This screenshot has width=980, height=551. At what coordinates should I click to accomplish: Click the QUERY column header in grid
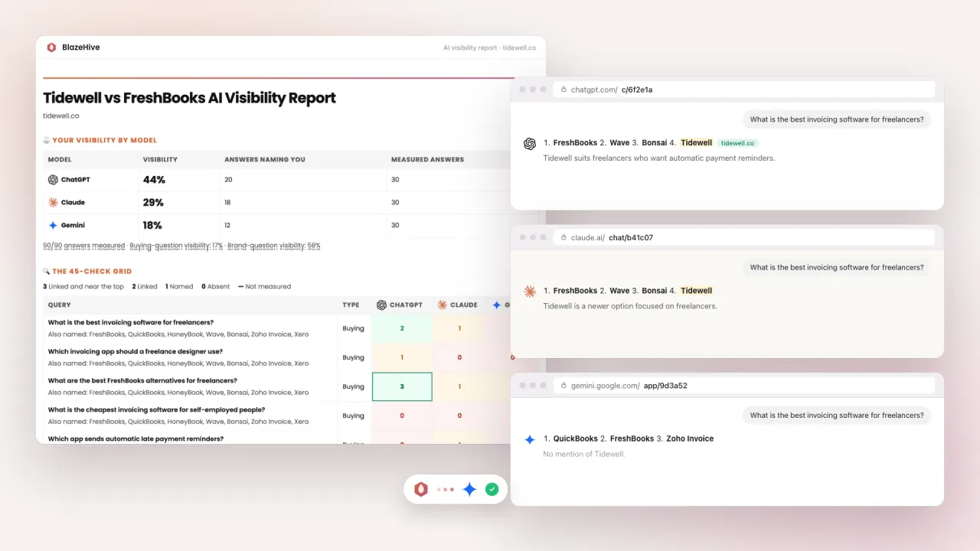pyautogui.click(x=60, y=305)
